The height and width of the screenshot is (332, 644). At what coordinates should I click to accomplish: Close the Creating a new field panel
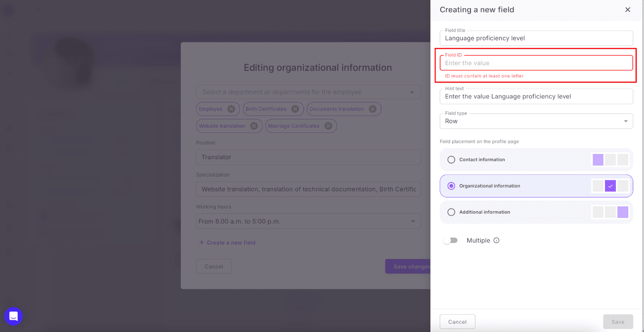(627, 10)
